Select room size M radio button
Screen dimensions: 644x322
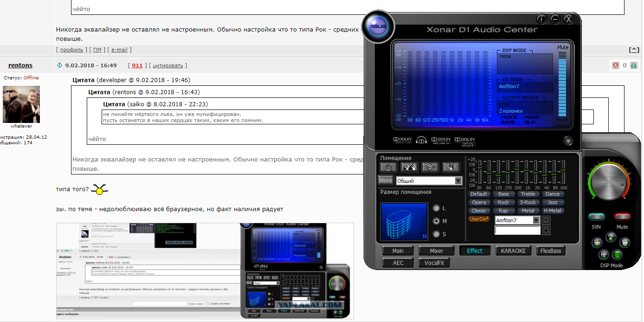point(436,221)
